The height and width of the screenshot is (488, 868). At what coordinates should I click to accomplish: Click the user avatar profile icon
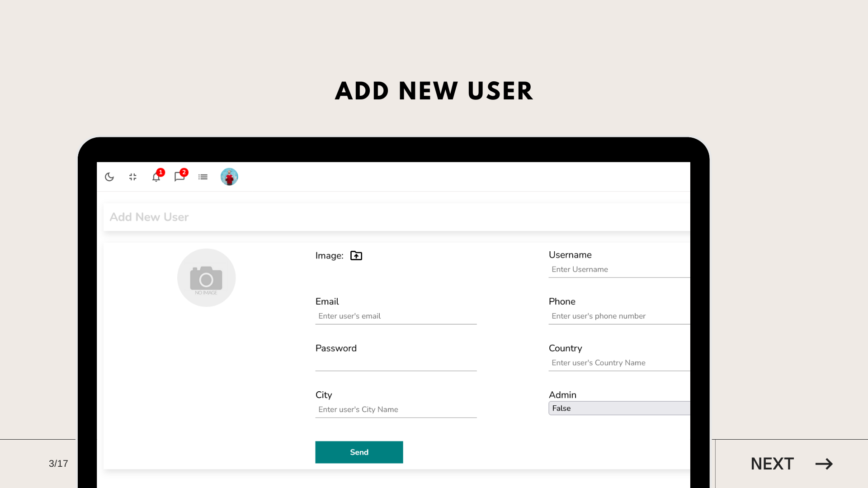point(229,177)
